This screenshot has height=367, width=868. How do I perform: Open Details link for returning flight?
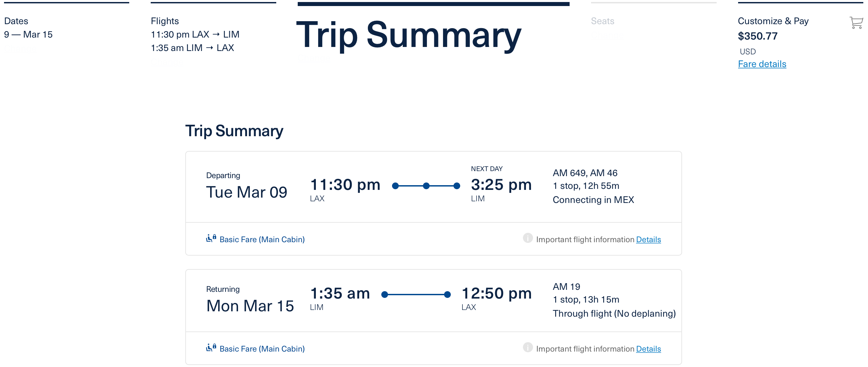tap(648, 349)
